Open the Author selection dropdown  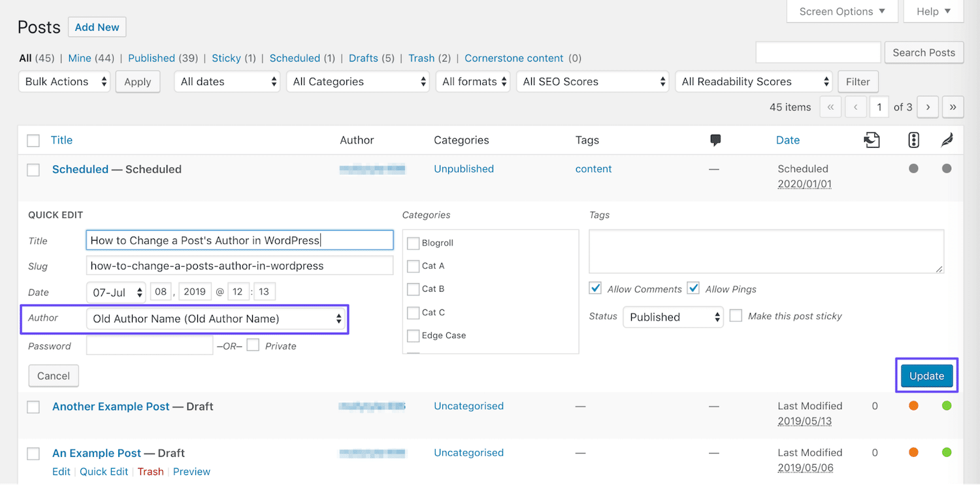point(216,319)
